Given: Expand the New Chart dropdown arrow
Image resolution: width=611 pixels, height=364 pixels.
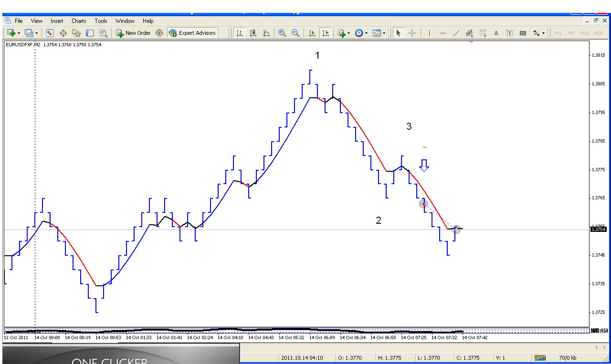Looking at the screenshot, I should [x=19, y=33].
